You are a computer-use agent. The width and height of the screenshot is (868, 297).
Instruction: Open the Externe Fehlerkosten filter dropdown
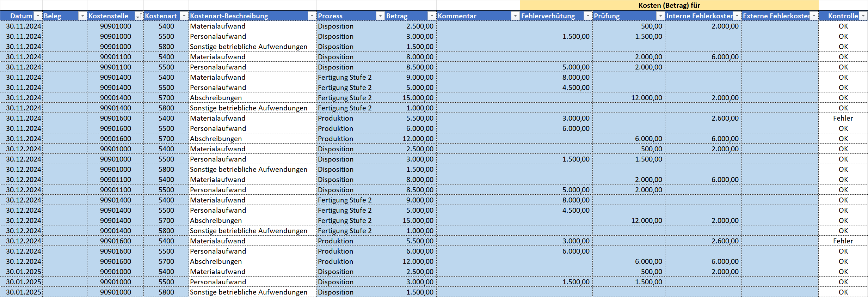tap(814, 16)
